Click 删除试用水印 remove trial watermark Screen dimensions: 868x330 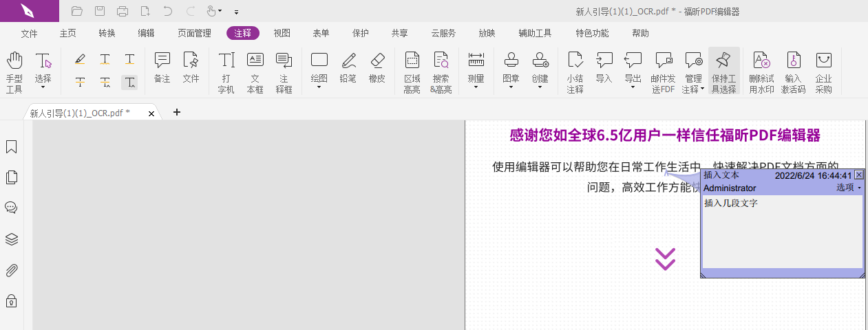(761, 71)
